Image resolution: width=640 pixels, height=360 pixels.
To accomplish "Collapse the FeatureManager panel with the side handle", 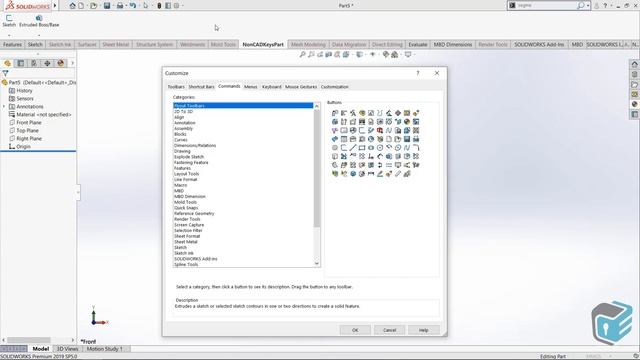I will (x=78, y=192).
